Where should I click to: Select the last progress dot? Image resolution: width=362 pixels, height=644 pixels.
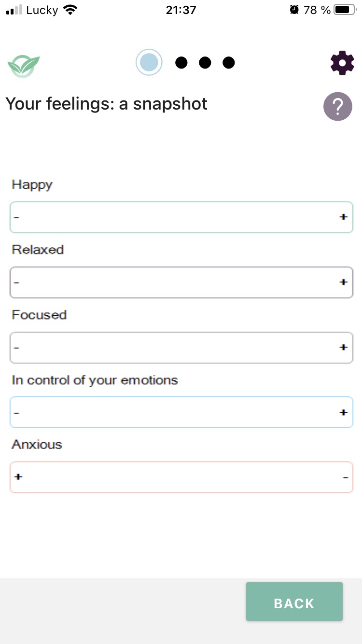pyautogui.click(x=228, y=62)
